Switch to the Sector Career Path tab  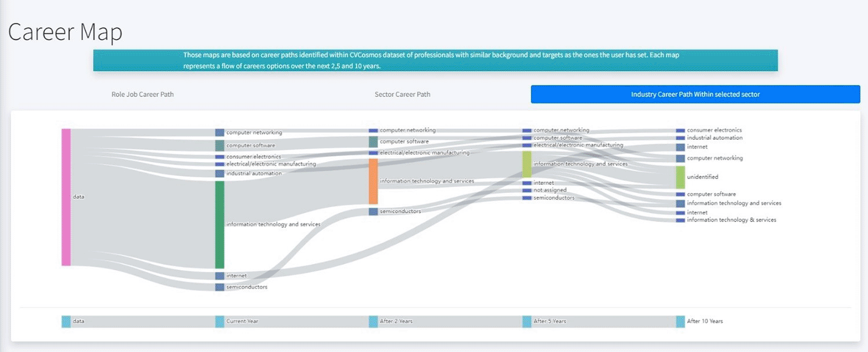pyautogui.click(x=402, y=94)
